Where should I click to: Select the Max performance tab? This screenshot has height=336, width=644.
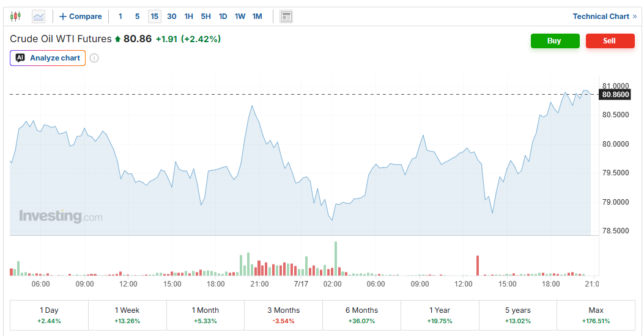[596, 315]
